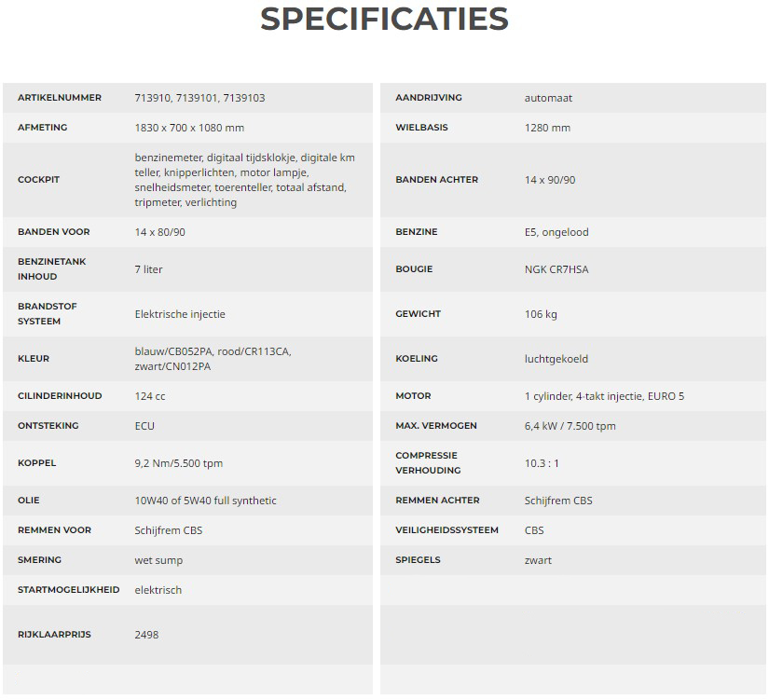This screenshot has width=769, height=700.
Task: Select the 7 liter fuel tank value
Action: (148, 269)
